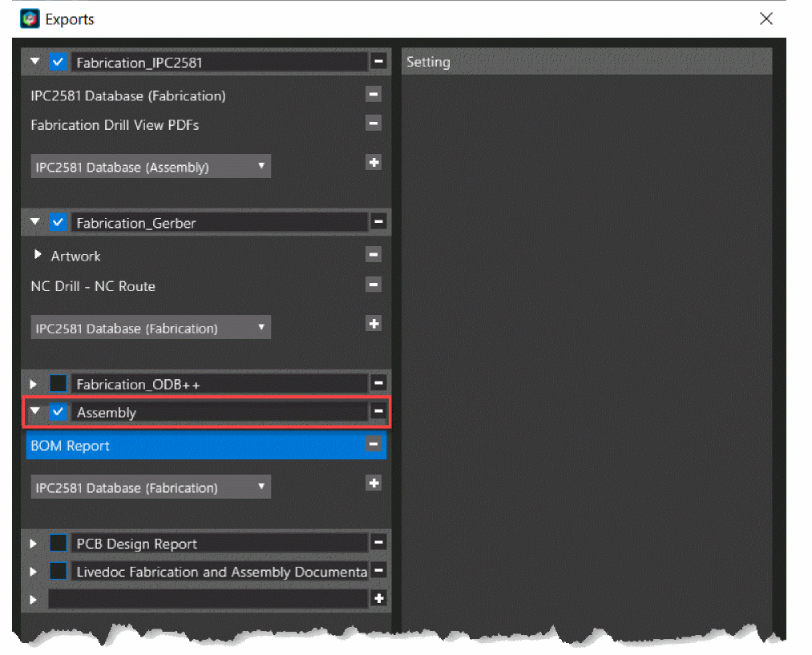Collapse the Fabrication_IPC2581 group
812x655 pixels.
pos(34,62)
